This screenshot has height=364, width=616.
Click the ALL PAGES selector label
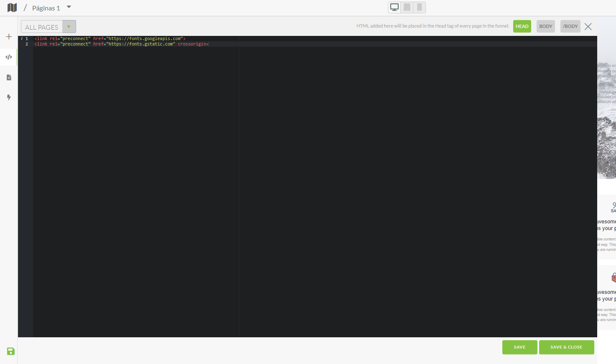coord(42,27)
